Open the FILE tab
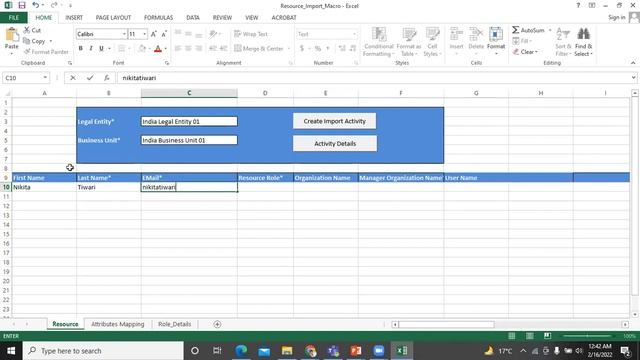The height and width of the screenshot is (360, 640). pos(13,18)
